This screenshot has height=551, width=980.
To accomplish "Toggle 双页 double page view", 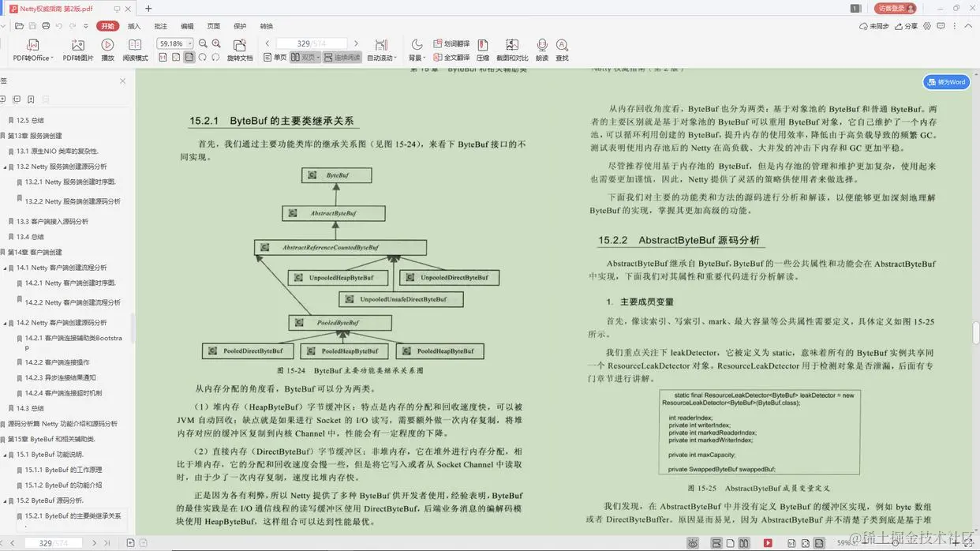I will 305,58.
